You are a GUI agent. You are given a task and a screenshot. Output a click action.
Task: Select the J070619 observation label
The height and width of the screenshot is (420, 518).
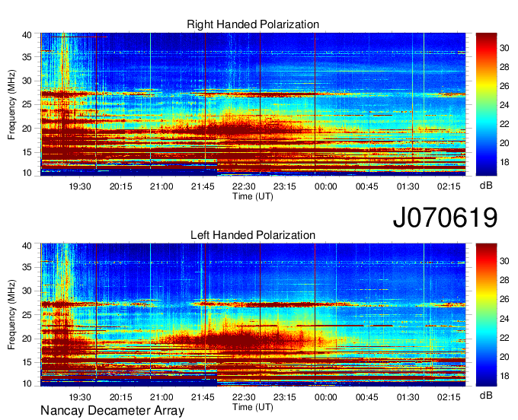(x=445, y=218)
